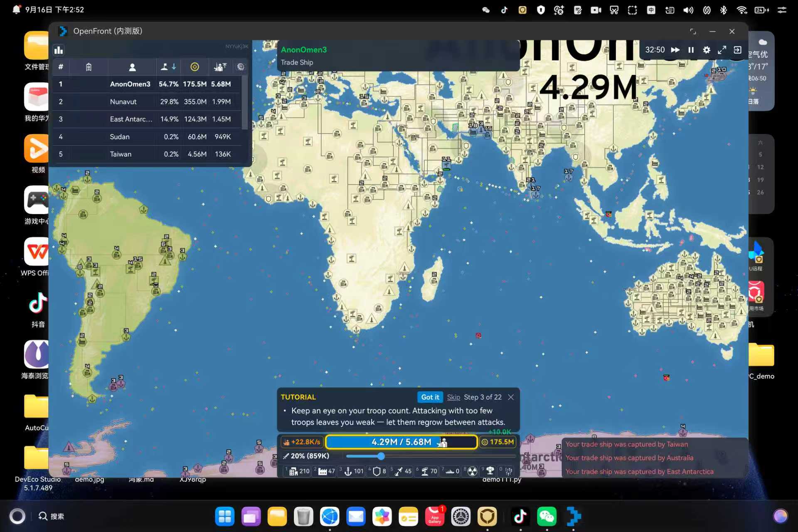This screenshot has height=532, width=798.
Task: Click the leaderboard vertical scrollbar
Action: (x=245, y=102)
